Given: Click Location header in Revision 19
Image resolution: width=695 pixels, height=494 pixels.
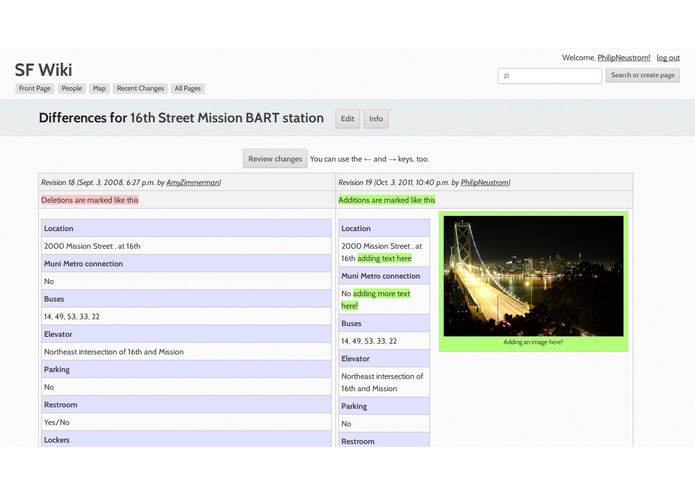Looking at the screenshot, I should [x=384, y=228].
